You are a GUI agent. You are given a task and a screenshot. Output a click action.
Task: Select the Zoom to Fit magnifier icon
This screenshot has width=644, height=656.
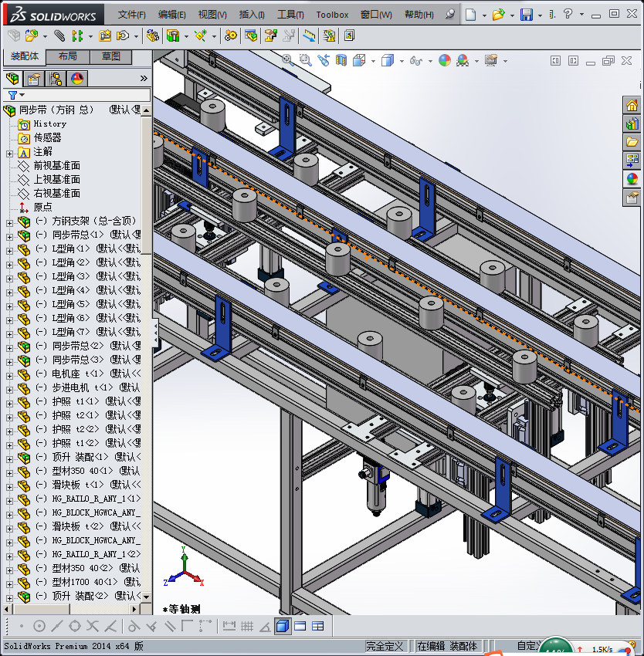coord(287,59)
